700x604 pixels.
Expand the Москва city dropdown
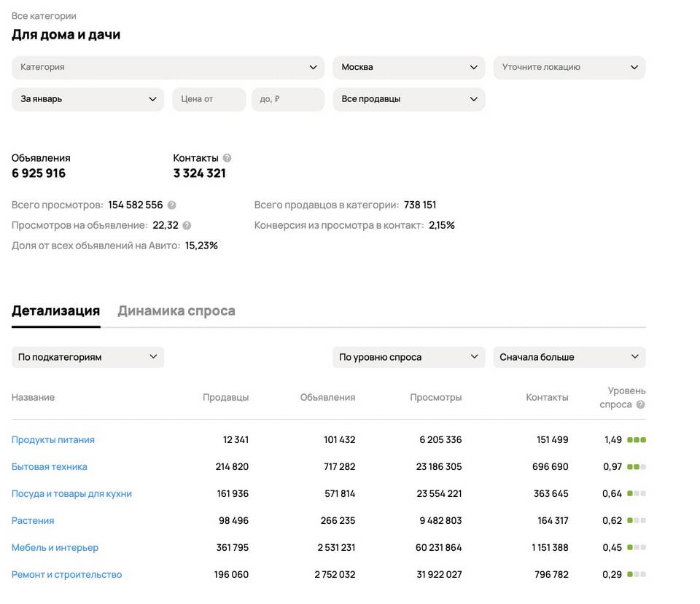[x=408, y=67]
